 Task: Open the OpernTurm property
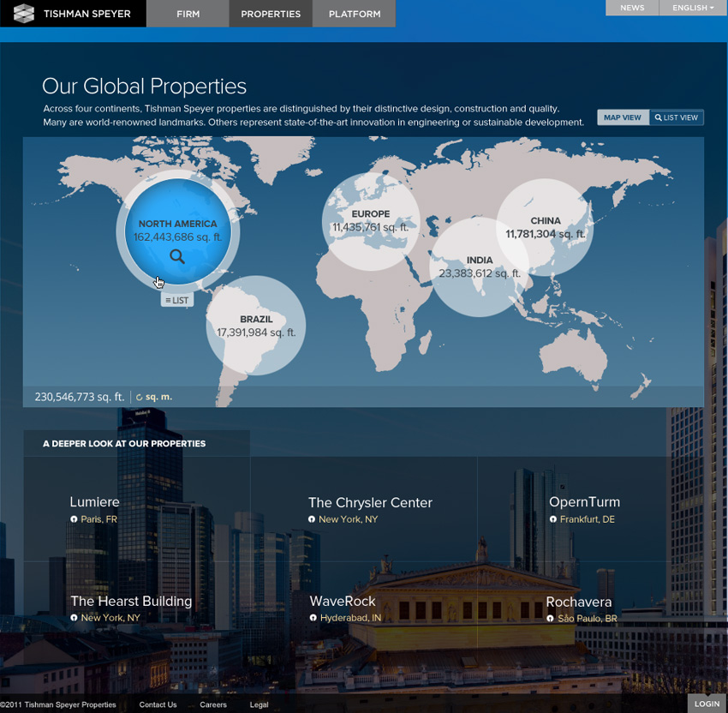(584, 502)
